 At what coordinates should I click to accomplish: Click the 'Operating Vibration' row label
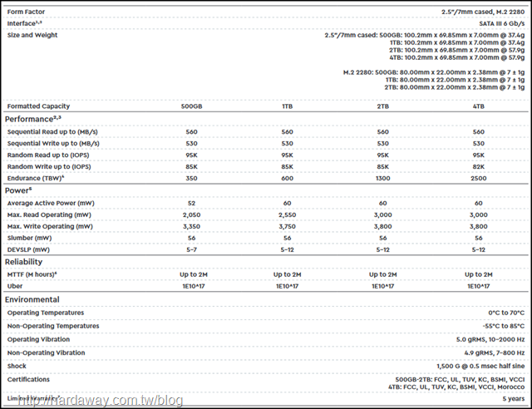(x=38, y=339)
